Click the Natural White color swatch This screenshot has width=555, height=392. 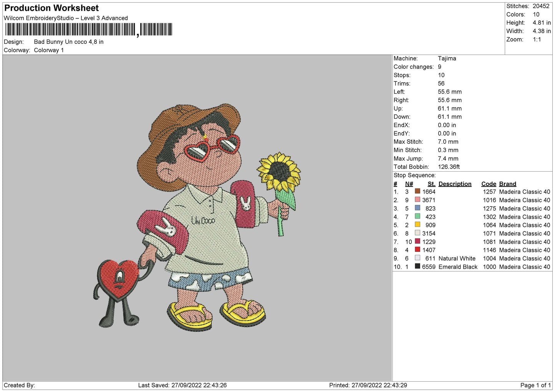(x=417, y=258)
